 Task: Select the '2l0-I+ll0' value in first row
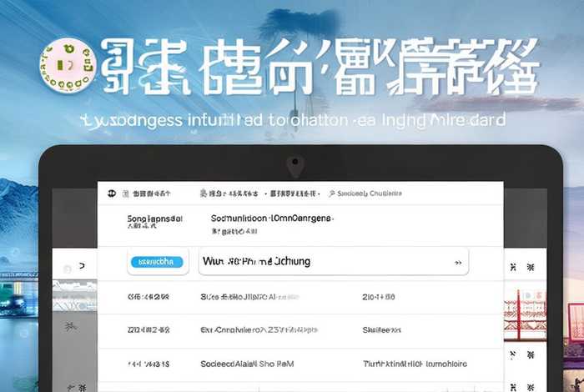coord(379,297)
